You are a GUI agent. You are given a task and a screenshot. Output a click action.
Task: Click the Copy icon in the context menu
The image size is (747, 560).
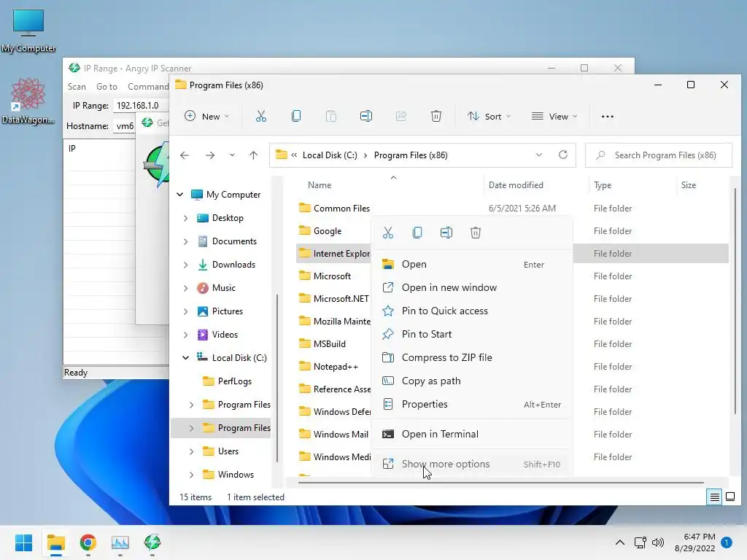[x=417, y=233]
